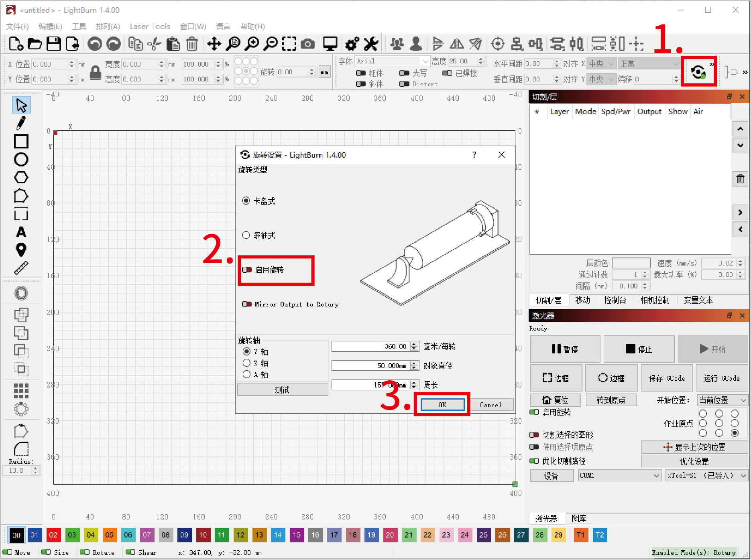Enable Mirror Output to Rotary switch
The width and height of the screenshot is (751, 560).
(247, 304)
